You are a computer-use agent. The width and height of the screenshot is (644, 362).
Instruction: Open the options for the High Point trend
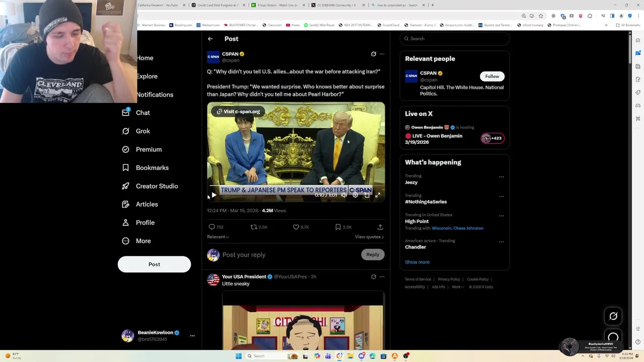[501, 216]
